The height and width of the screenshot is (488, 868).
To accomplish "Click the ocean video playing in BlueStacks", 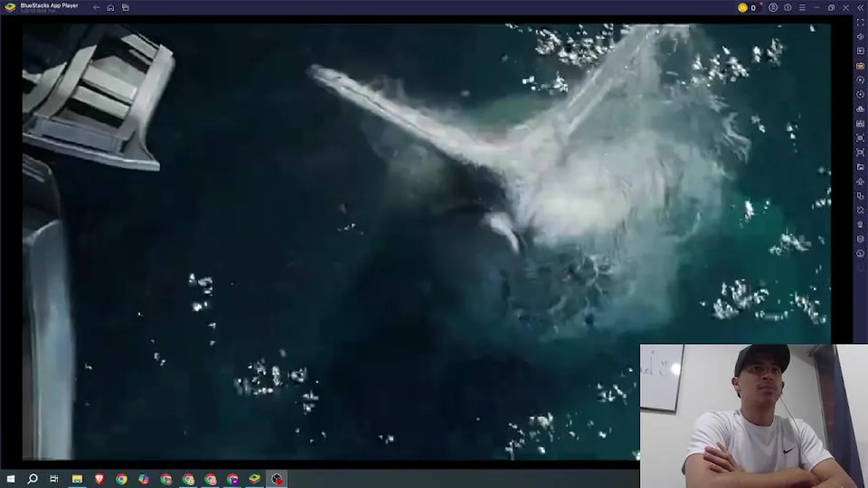I will click(x=427, y=242).
